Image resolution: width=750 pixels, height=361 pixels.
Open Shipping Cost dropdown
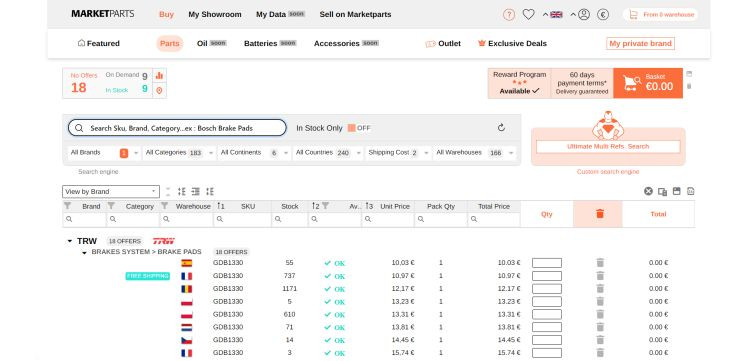398,153
